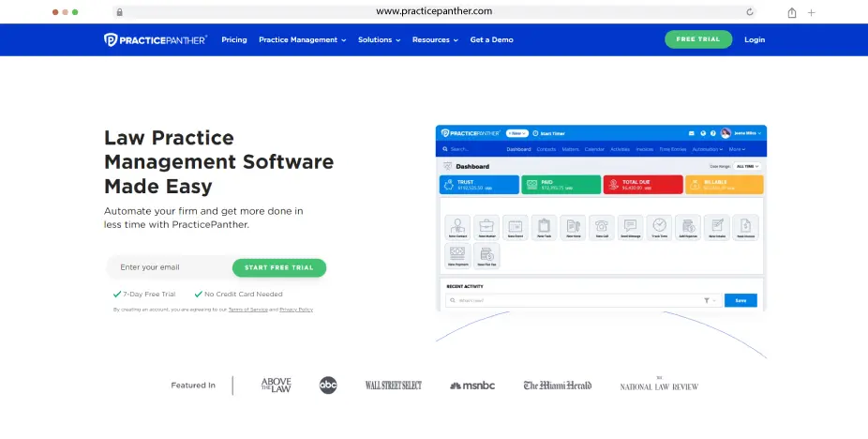The width and height of the screenshot is (868, 439).
Task: Click the New Matter briefcase icon
Action: [486, 227]
